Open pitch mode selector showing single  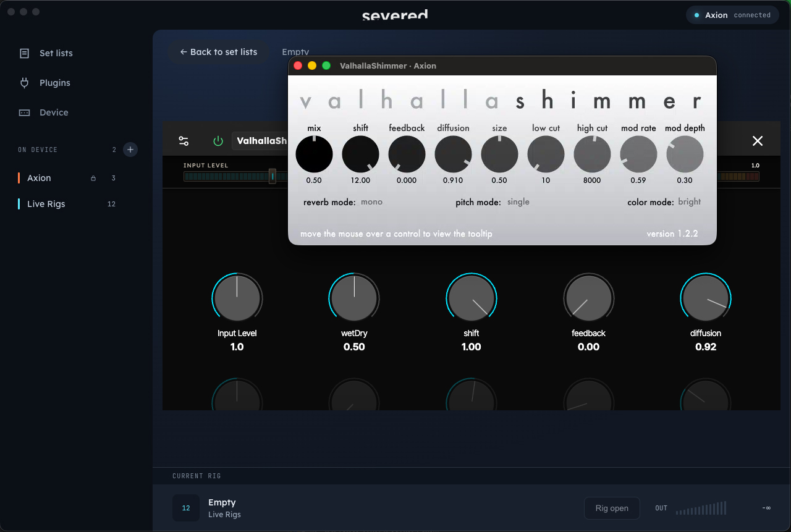pos(518,202)
